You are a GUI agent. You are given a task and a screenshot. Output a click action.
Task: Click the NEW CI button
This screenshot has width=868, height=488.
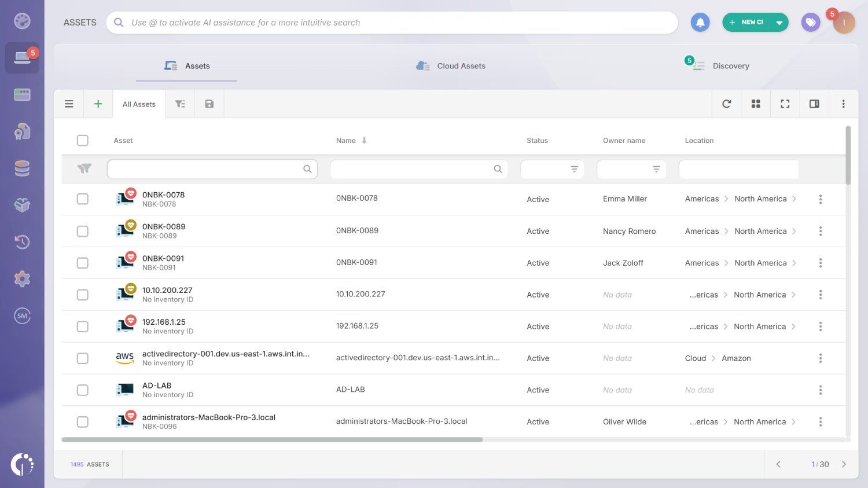point(747,22)
